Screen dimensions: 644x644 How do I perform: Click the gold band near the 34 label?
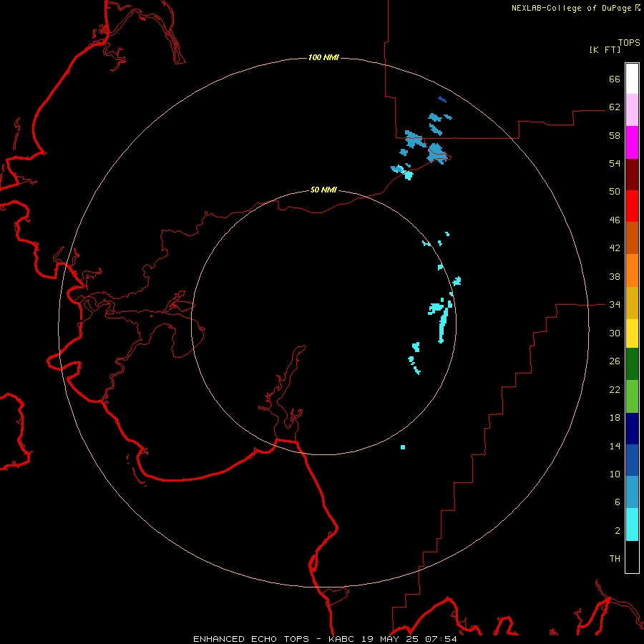click(632, 303)
